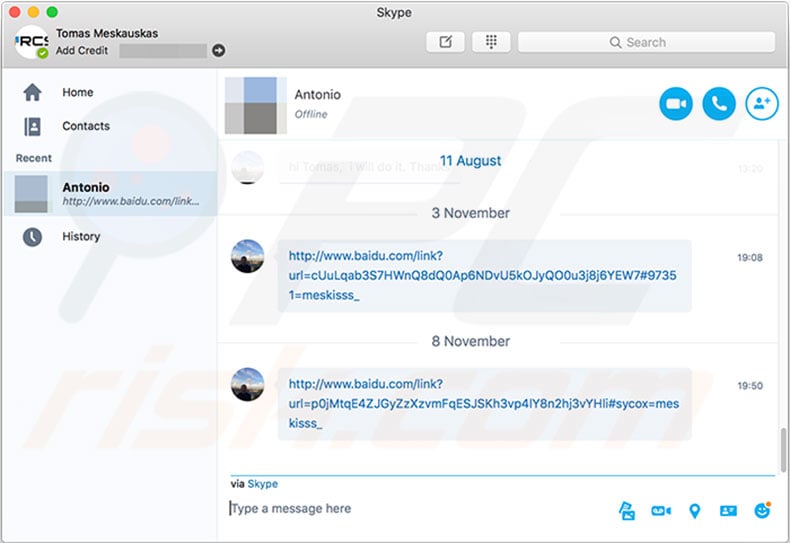Image resolution: width=790 pixels, height=543 pixels.
Task: Click the History clock icon
Action: (x=32, y=237)
